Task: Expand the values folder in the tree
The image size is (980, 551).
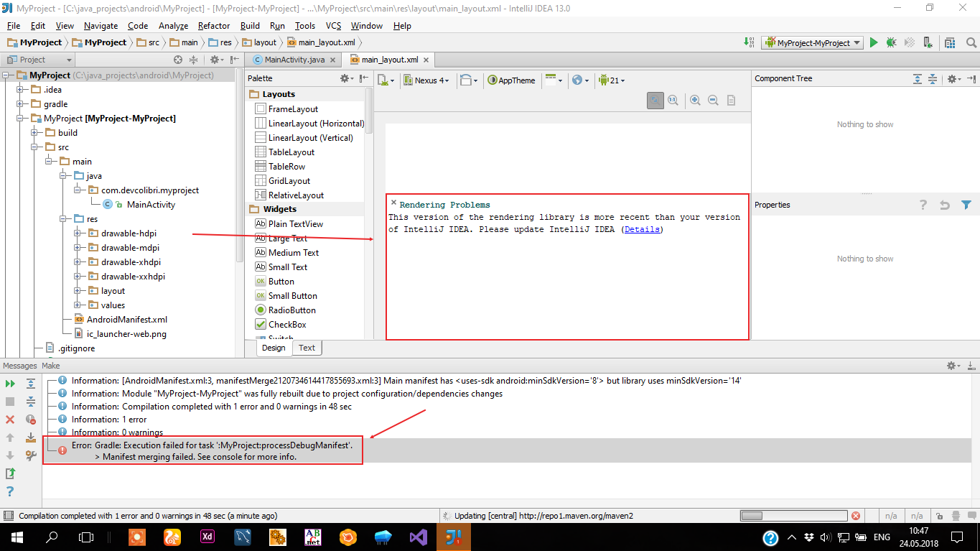Action: (x=78, y=305)
